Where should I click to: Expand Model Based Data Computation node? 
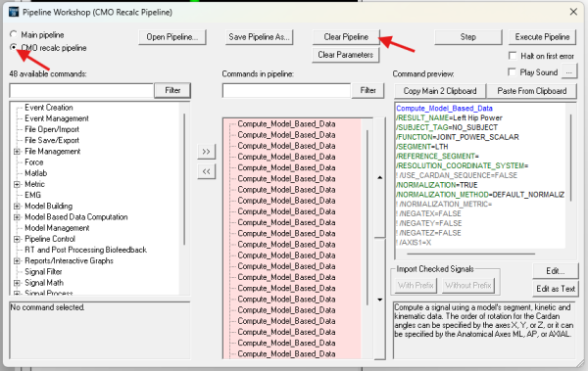click(17, 217)
